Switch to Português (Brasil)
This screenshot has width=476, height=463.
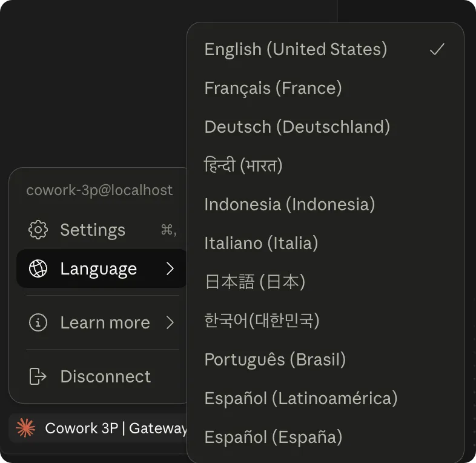point(275,359)
